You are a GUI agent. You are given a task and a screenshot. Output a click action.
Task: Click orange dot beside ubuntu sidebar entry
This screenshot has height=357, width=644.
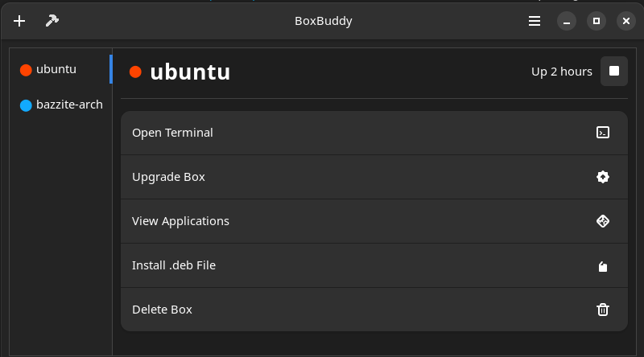pyautogui.click(x=26, y=70)
